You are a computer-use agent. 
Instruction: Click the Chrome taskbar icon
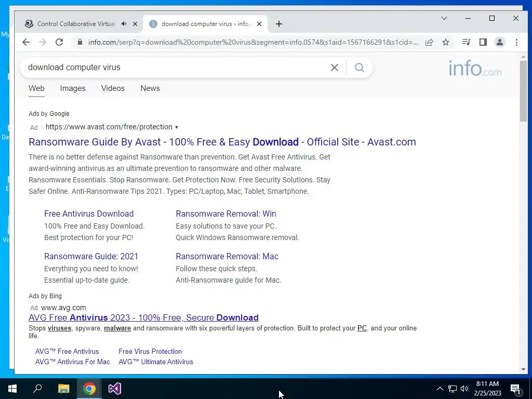89,389
